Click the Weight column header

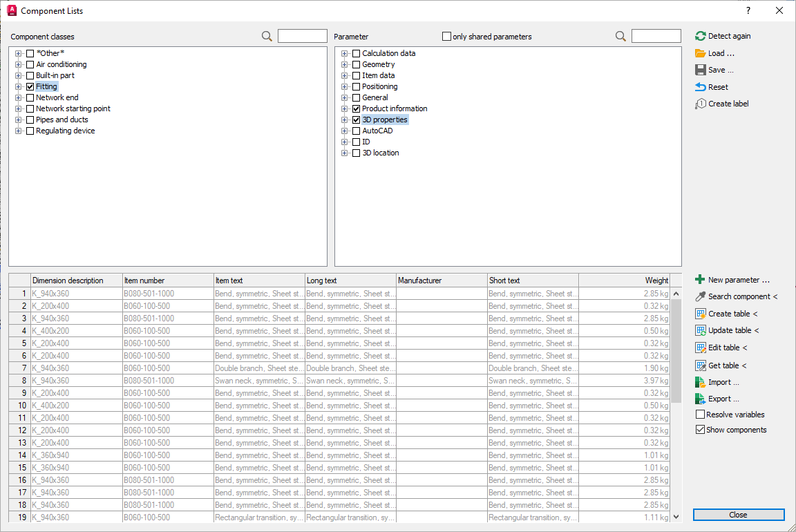(x=625, y=281)
